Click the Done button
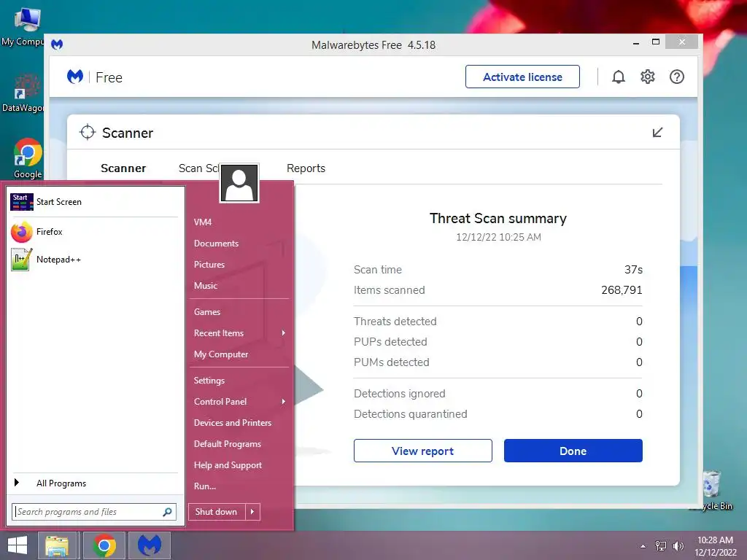Image resolution: width=747 pixels, height=560 pixels. pos(573,451)
